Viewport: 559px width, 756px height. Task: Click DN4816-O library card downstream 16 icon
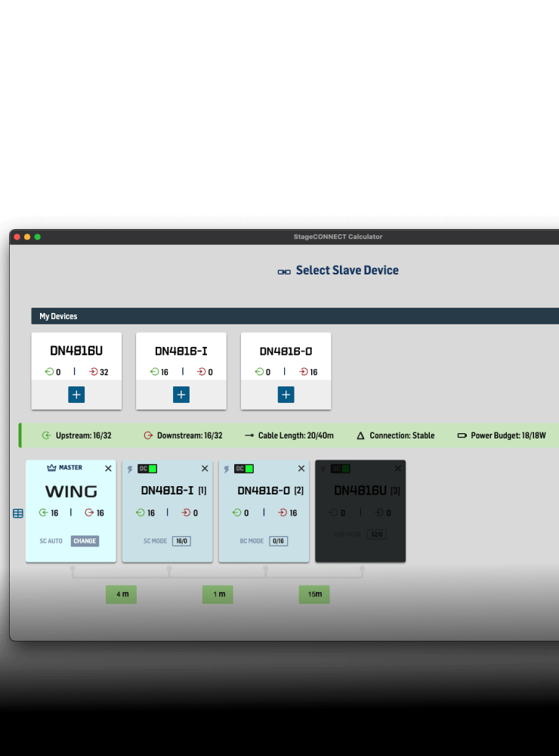pos(304,372)
